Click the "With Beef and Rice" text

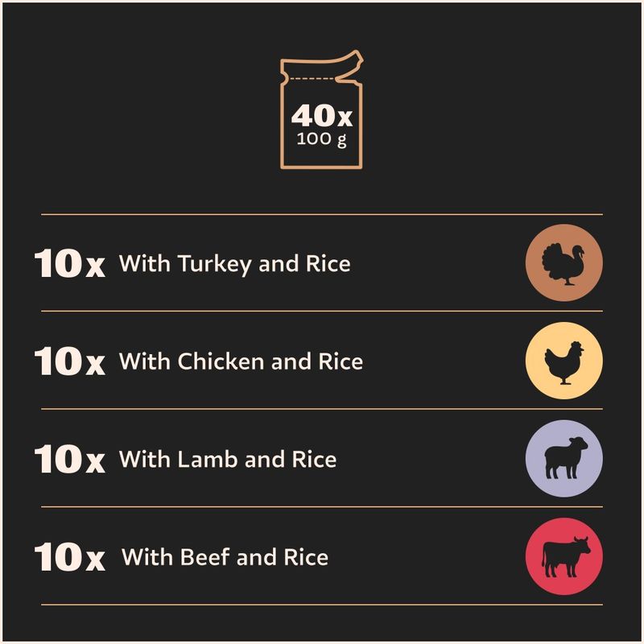click(x=225, y=557)
